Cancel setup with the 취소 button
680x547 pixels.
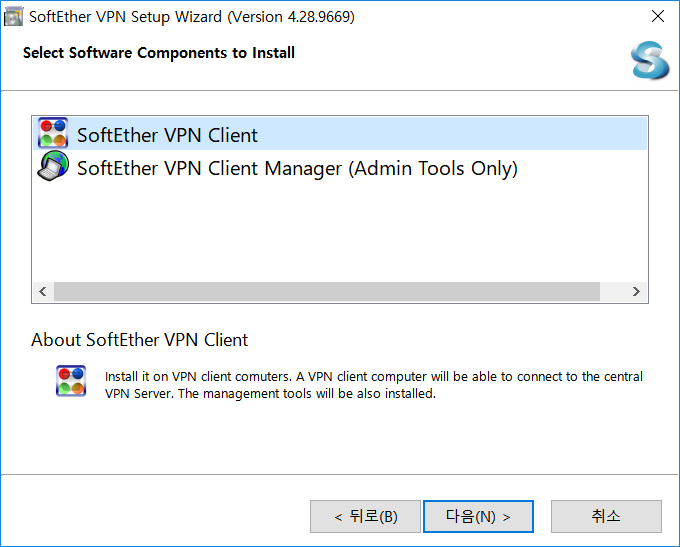606,516
